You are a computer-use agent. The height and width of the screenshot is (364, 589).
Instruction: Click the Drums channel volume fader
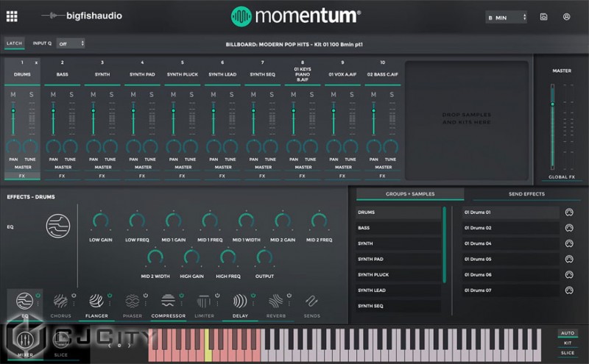point(13,111)
